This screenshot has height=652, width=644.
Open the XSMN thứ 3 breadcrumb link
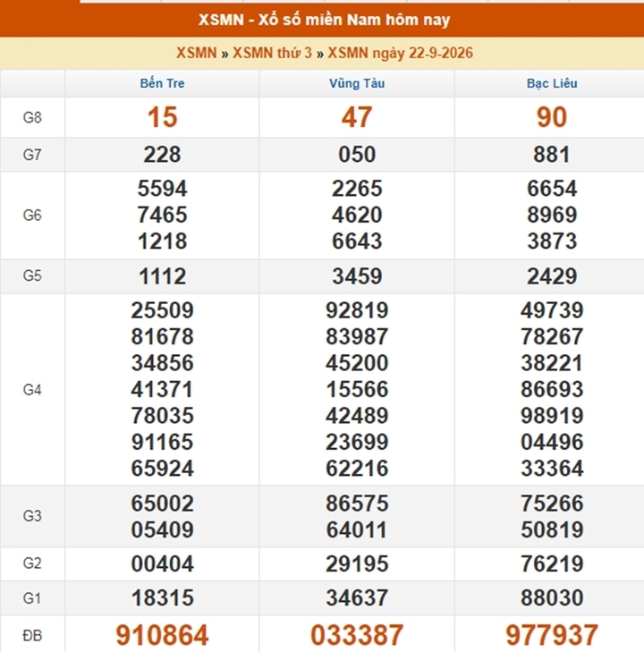(x=272, y=54)
